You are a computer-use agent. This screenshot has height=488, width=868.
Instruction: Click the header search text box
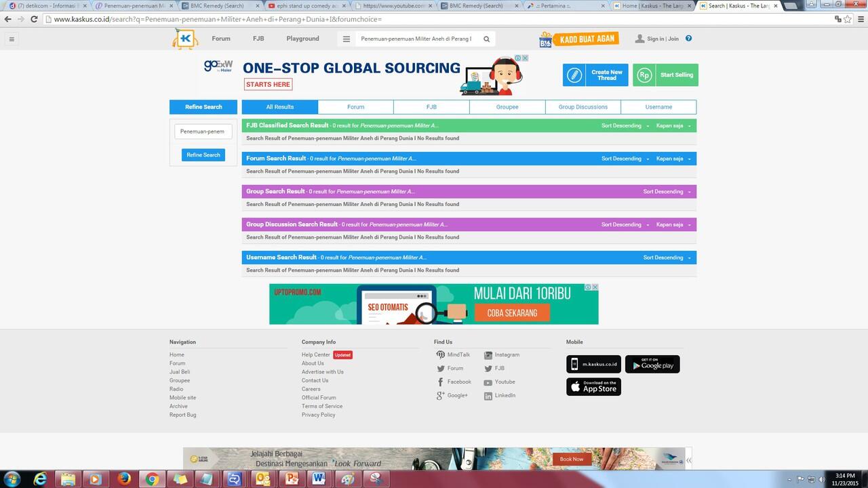pos(417,39)
